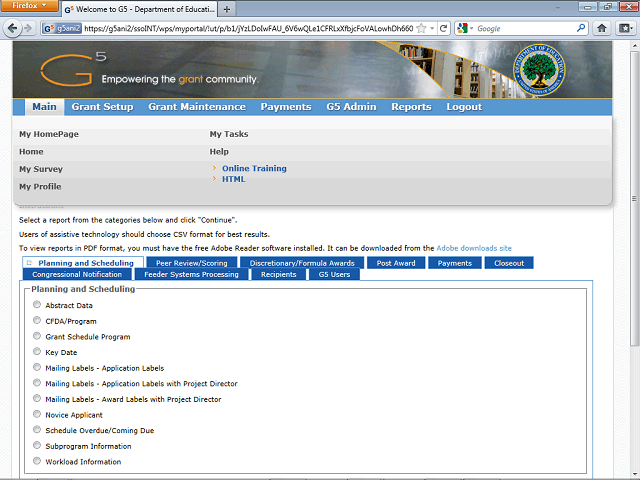640x480 pixels.
Task: Click the G5 site identity icon in address bar
Action: point(62,28)
